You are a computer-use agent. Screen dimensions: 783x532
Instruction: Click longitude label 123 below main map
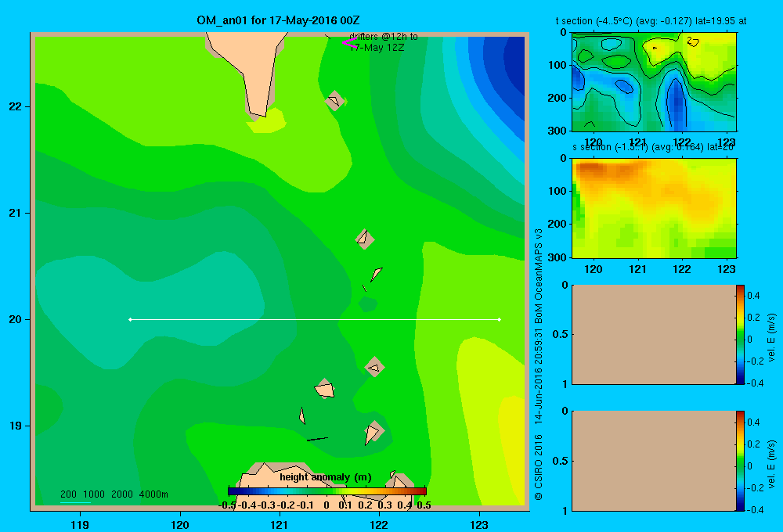479,524
